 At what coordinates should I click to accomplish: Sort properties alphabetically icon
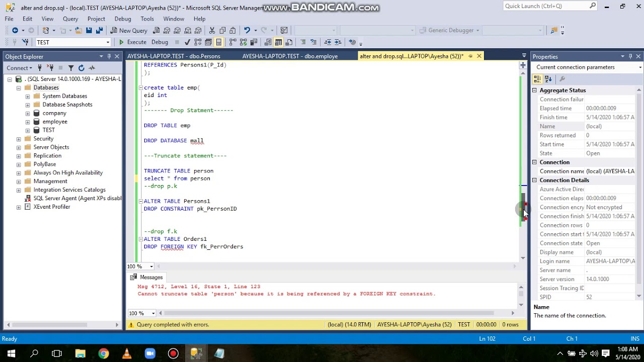tap(548, 79)
